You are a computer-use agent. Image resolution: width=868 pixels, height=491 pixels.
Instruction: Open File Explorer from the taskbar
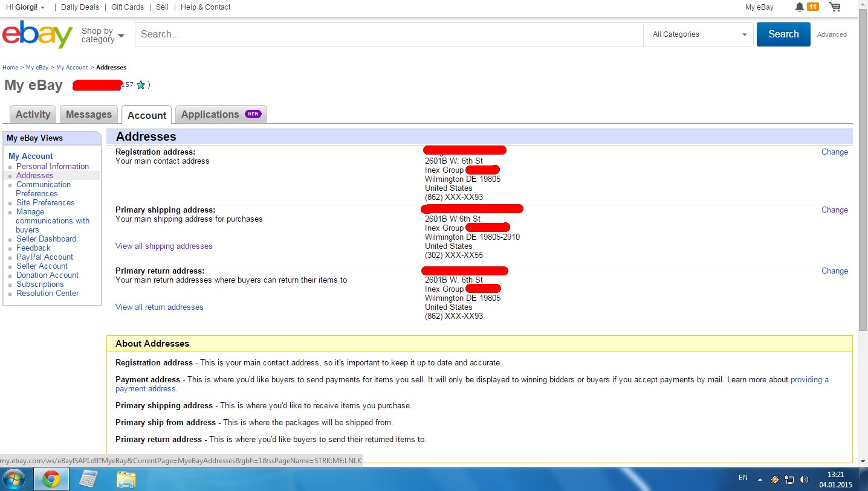(126, 480)
